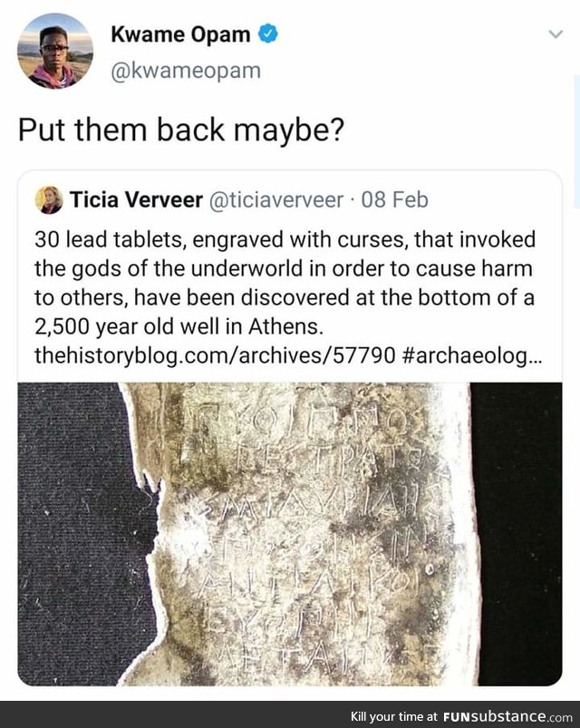Click the blue verified badge icon
Image resolution: width=580 pixels, height=728 pixels.
[267, 34]
